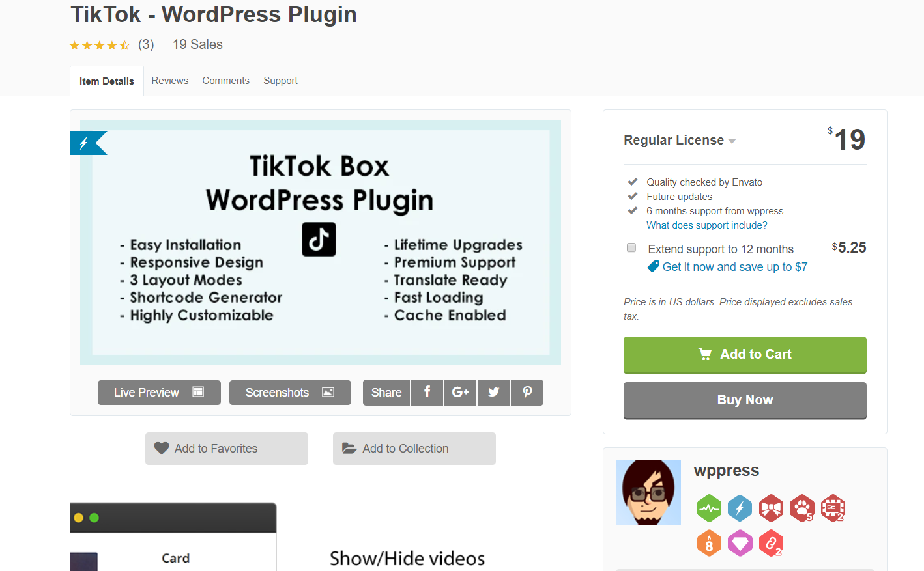Click the '19 Sales' text

197,44
